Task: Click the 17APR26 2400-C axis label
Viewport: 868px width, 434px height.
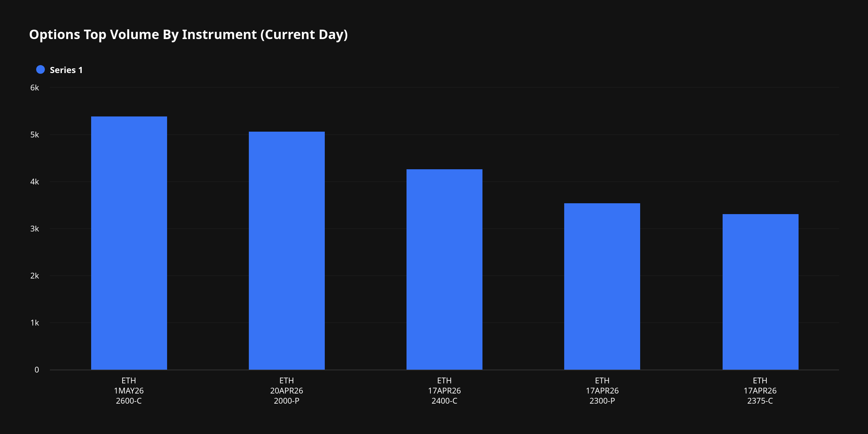Action: [444, 391]
